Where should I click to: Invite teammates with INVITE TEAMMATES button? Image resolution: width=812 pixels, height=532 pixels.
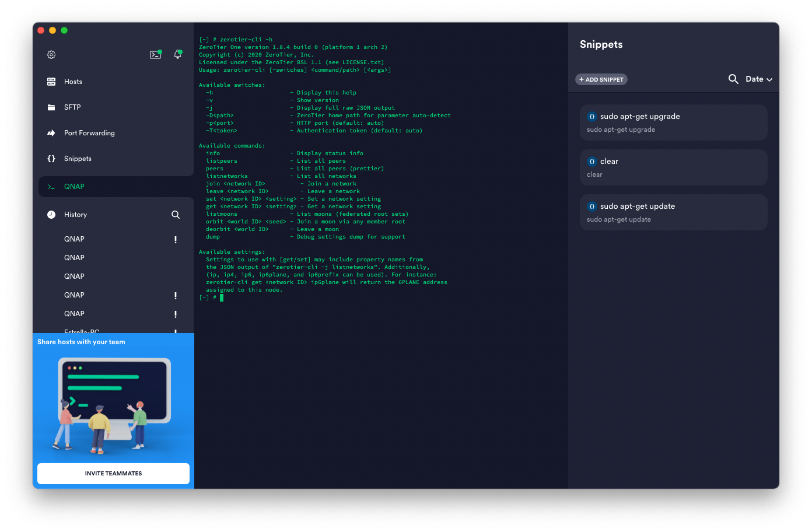pos(113,474)
